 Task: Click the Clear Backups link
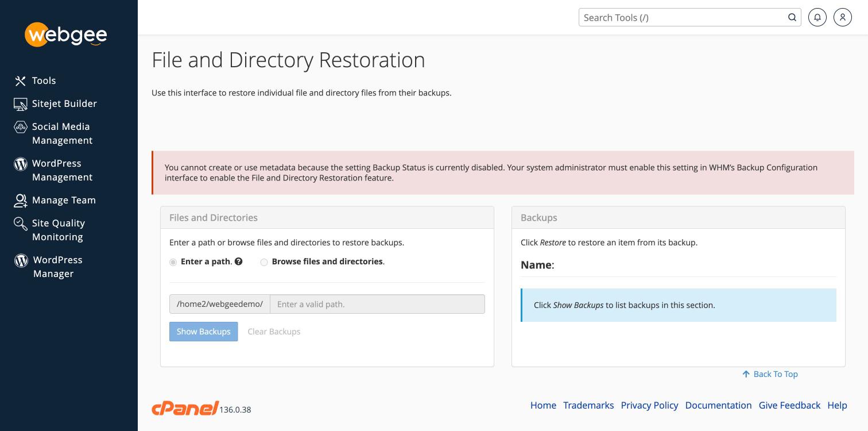pos(274,332)
